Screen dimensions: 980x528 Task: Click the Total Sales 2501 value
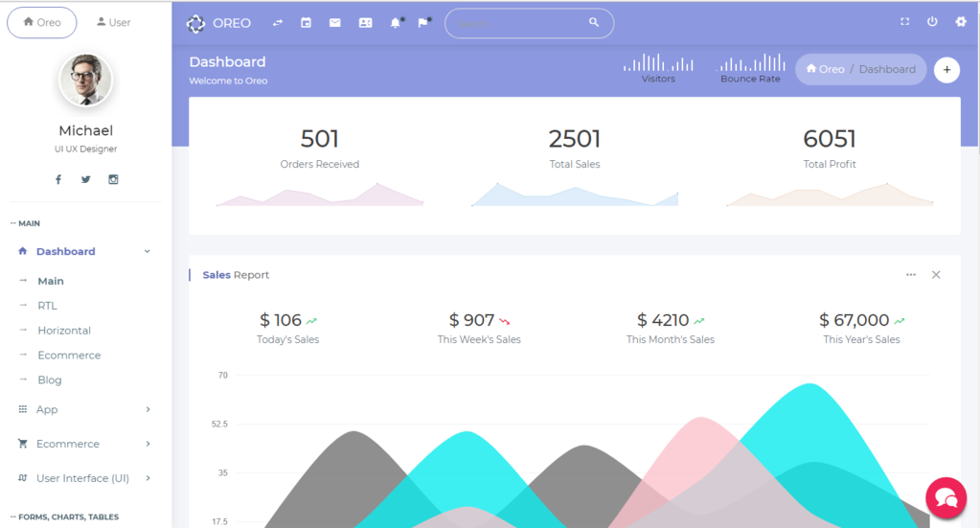coord(575,139)
